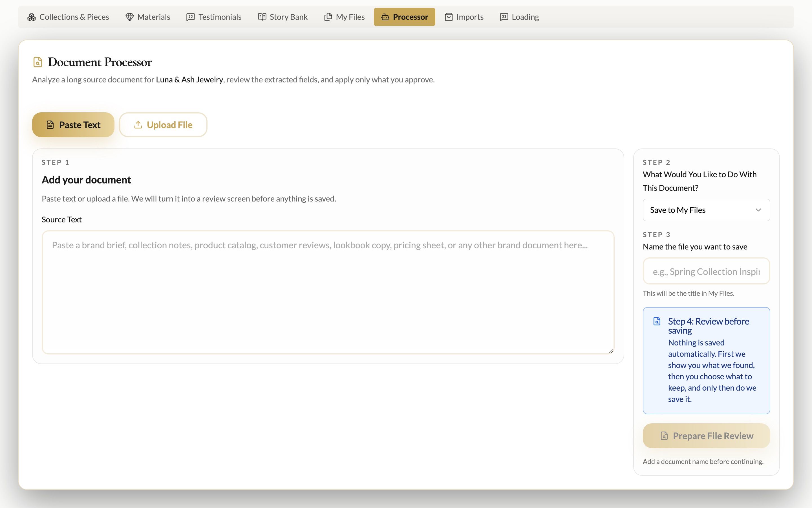Choose the Paste Text mode button

click(x=73, y=125)
